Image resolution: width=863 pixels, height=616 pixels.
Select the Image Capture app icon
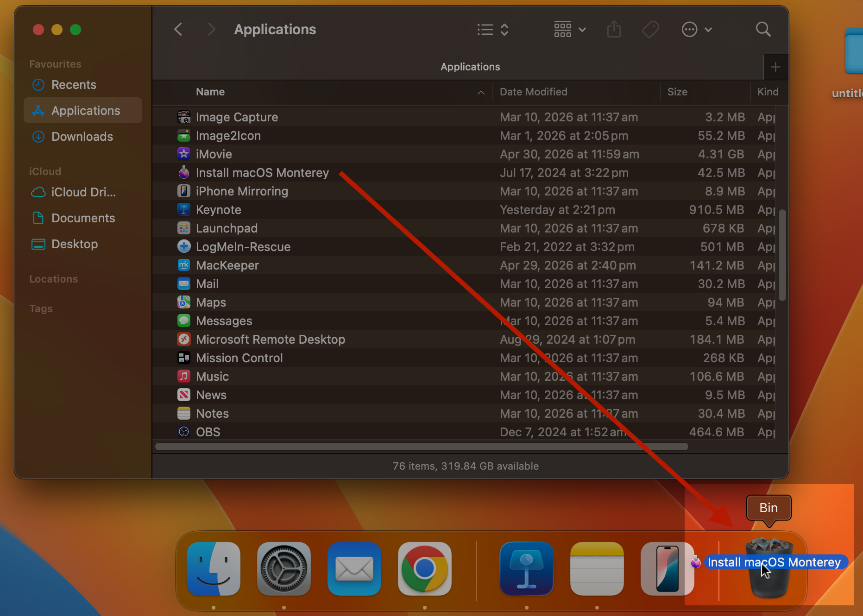click(184, 117)
